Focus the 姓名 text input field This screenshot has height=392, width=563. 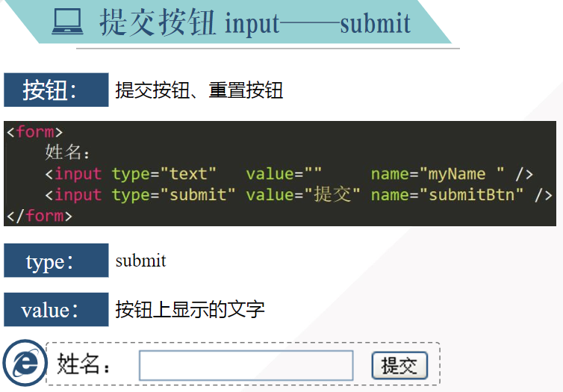click(246, 365)
